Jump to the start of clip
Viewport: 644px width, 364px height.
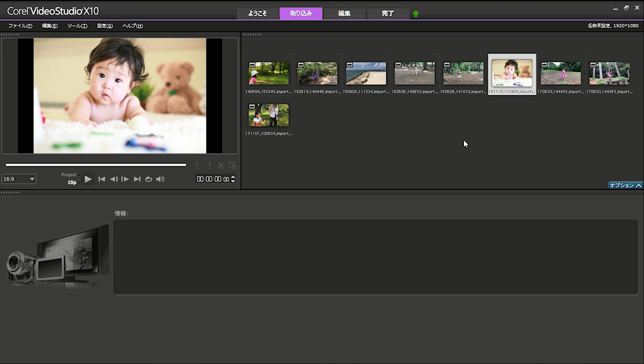[102, 179]
